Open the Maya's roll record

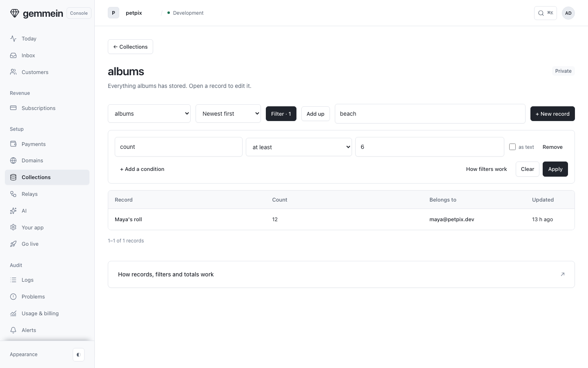128,219
